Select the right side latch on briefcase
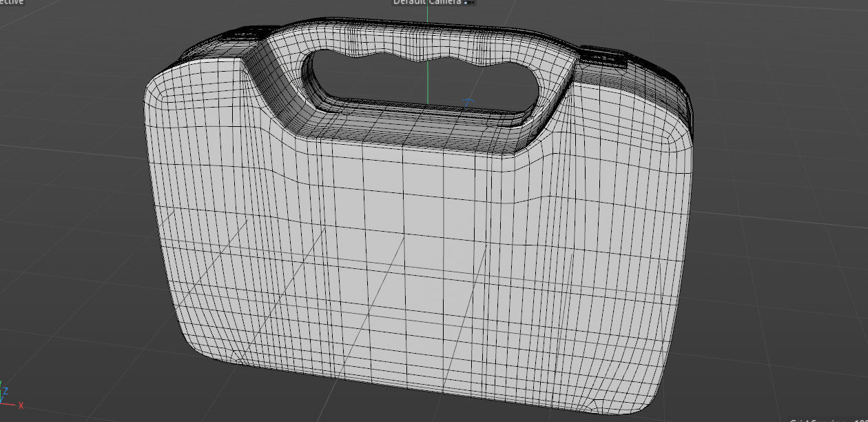Image resolution: width=868 pixels, height=422 pixels. [x=604, y=57]
